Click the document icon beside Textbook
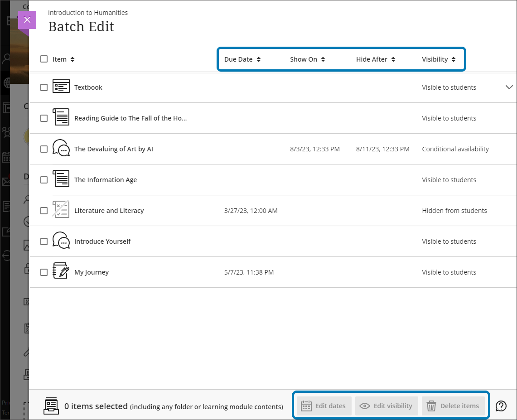Screen dimensions: 517x420 [x=61, y=87]
